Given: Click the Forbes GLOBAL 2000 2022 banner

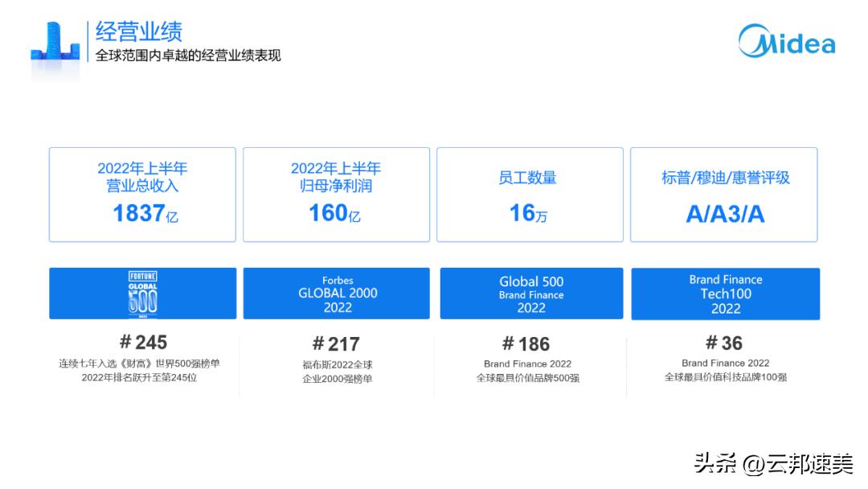Looking at the screenshot, I should pos(338,293).
